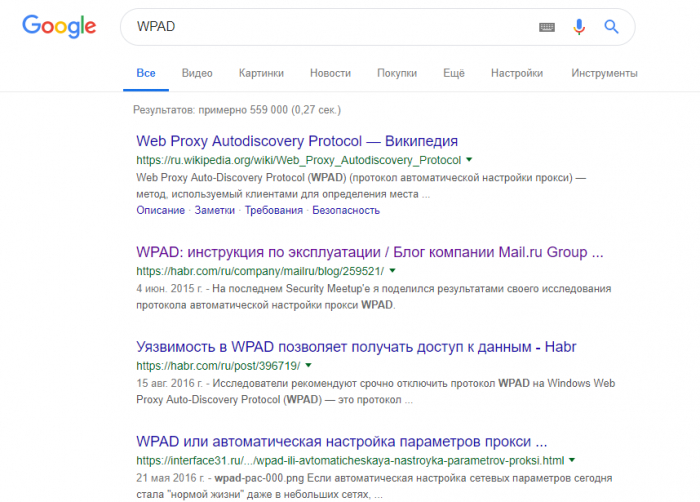Click the habr.com/ru/company/mailru/blog/259521 URL text

point(260,271)
